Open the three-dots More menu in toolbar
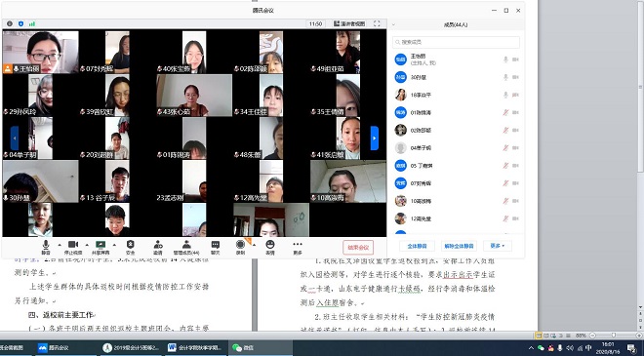 pos(298,247)
